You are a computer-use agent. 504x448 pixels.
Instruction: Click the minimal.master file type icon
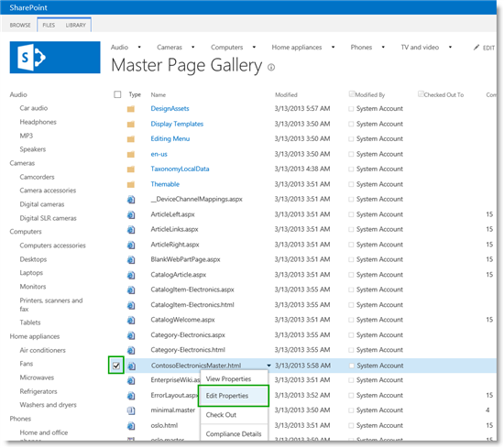click(131, 410)
